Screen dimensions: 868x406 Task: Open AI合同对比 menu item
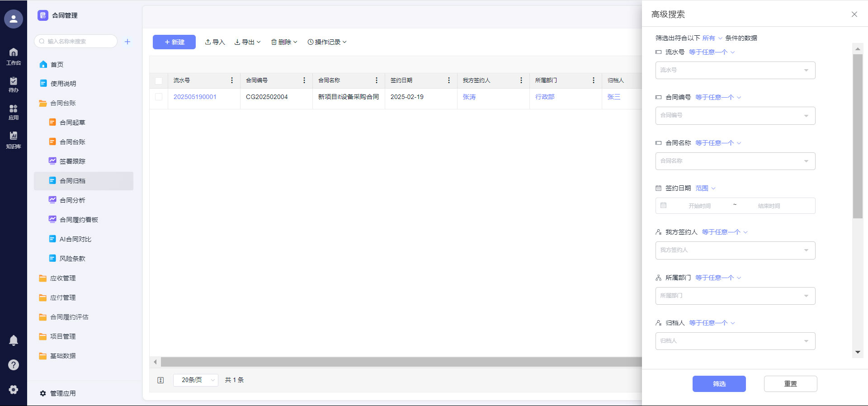(x=75, y=239)
